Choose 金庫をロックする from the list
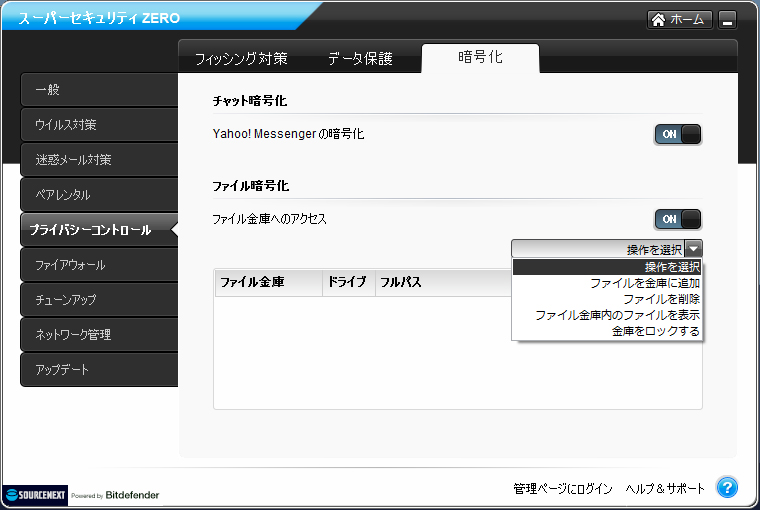The image size is (760, 510). click(x=655, y=331)
